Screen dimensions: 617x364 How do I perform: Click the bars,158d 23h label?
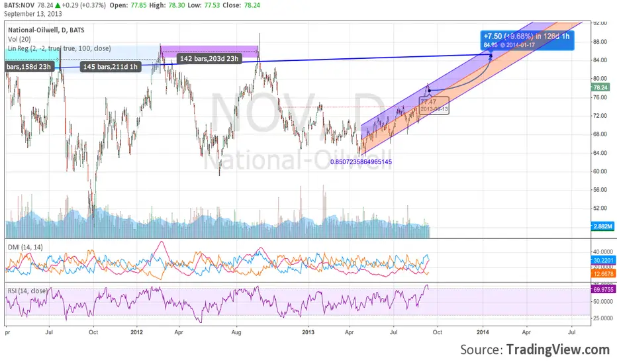(28, 66)
